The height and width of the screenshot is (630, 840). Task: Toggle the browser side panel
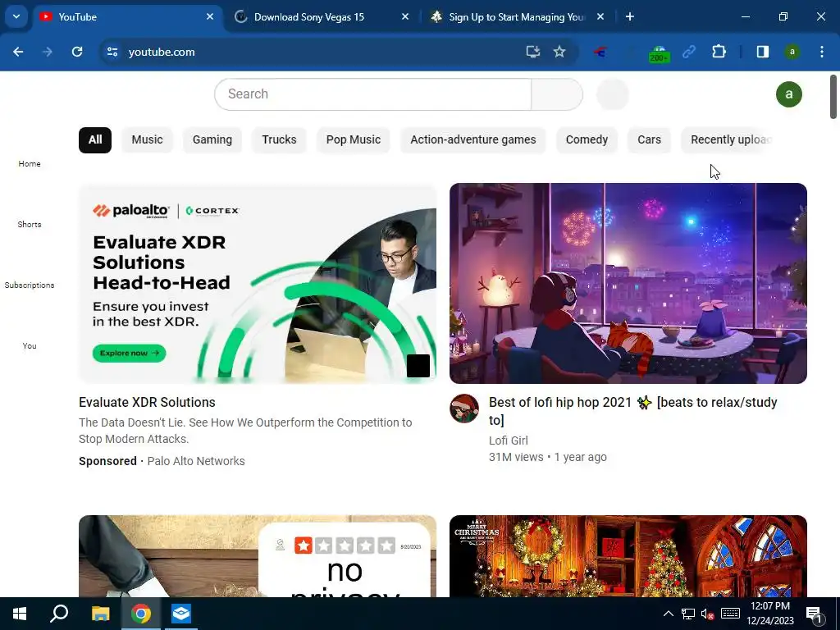(x=763, y=52)
